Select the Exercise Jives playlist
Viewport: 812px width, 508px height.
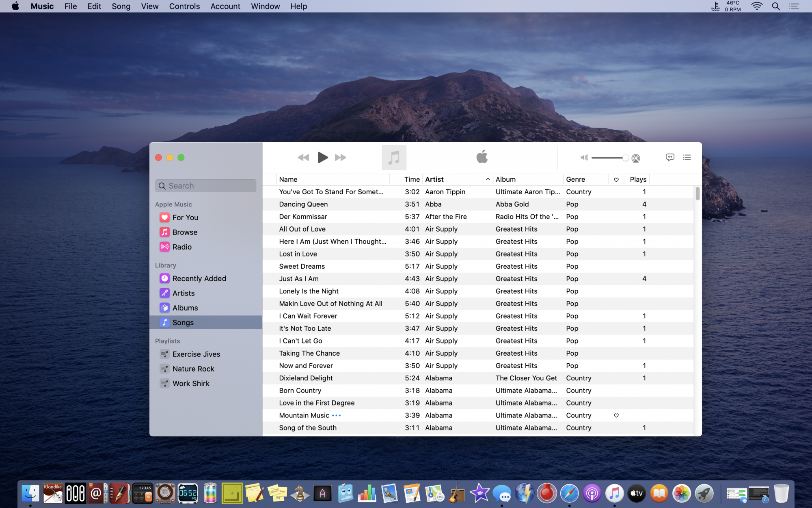(196, 354)
